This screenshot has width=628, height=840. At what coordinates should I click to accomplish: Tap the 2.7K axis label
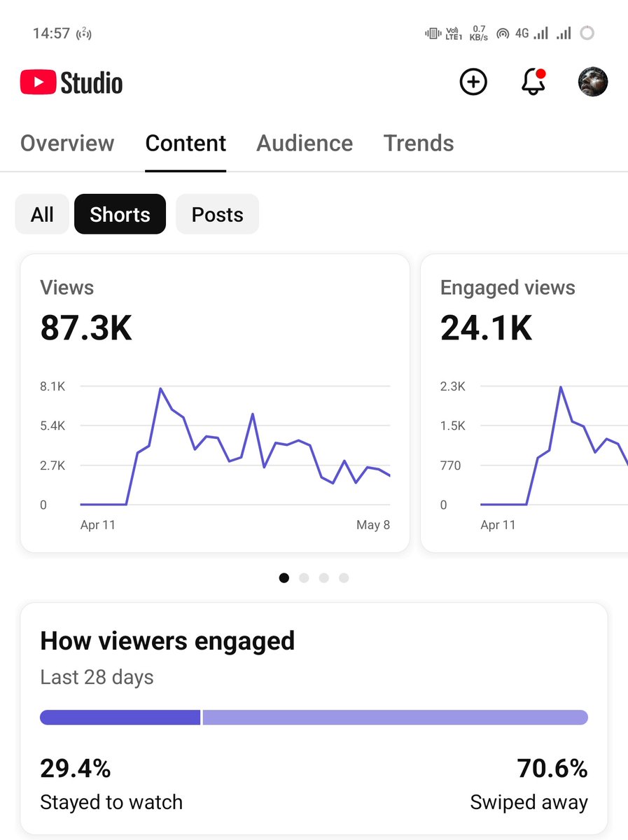[53, 465]
